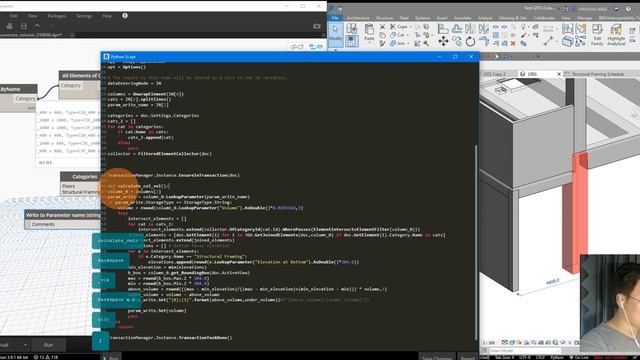This screenshot has width=640, height=360.
Task: Click the type properties icon below properties
Action: (351, 41)
